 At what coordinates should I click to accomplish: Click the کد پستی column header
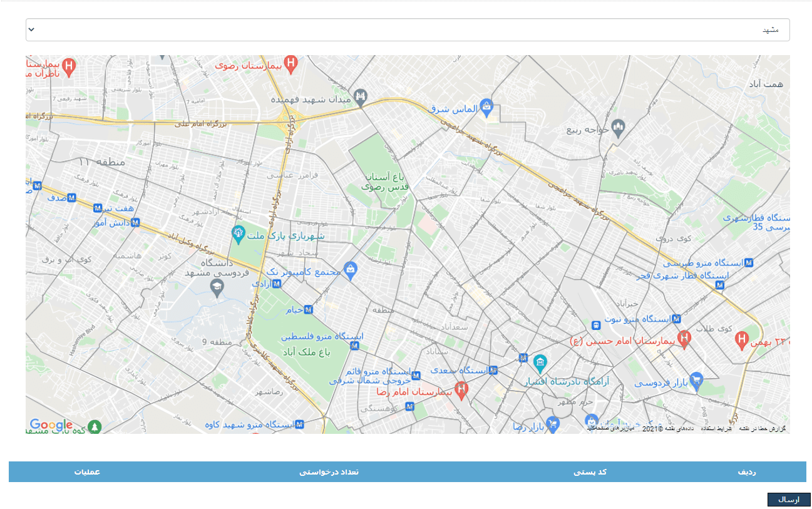coord(590,472)
